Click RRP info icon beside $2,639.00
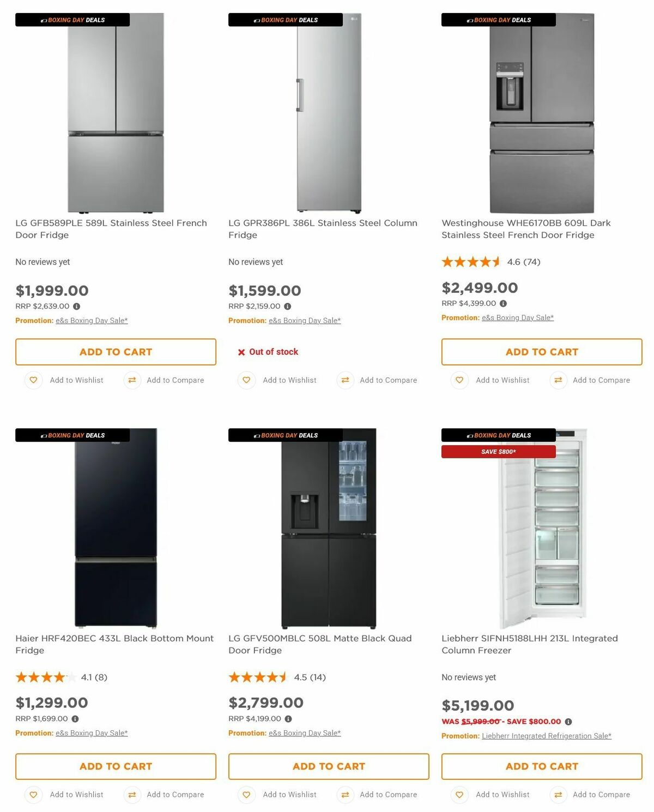This screenshot has height=812, width=654. tap(77, 306)
